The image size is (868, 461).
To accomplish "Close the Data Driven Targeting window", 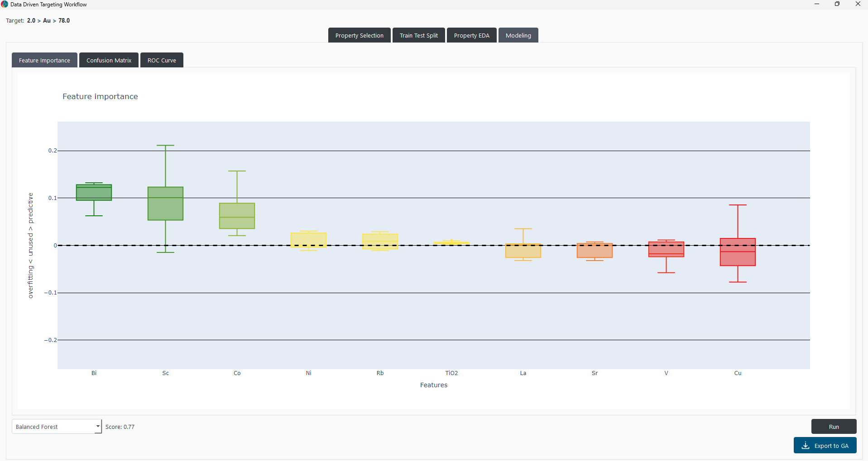I will [x=858, y=4].
